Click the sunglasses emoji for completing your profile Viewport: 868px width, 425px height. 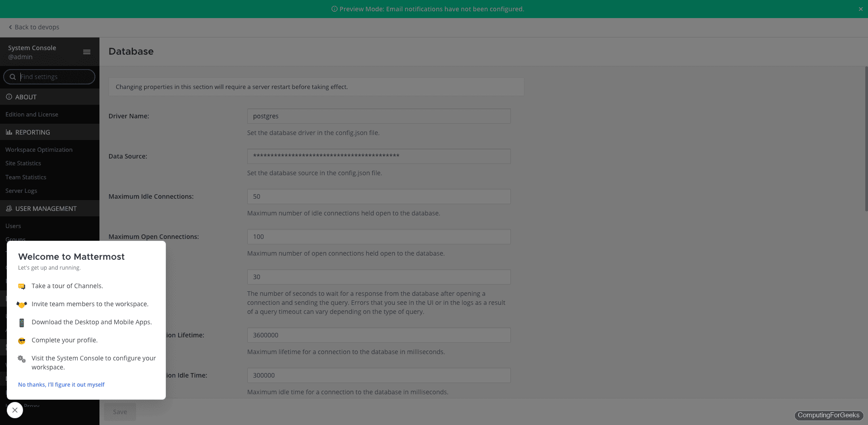[21, 340]
